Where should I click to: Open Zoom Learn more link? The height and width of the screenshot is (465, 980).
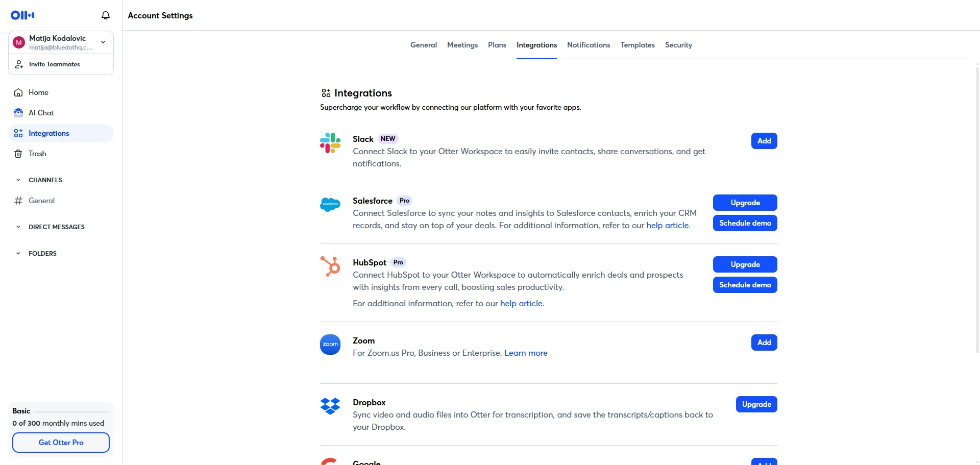click(x=526, y=353)
